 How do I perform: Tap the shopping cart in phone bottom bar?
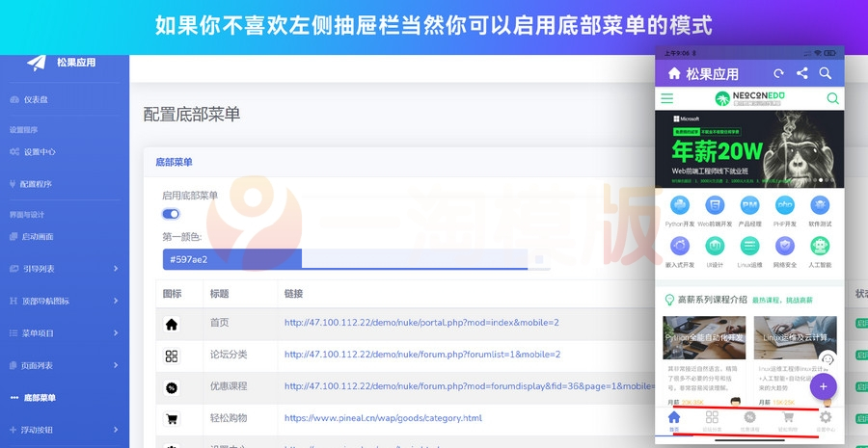[788, 418]
